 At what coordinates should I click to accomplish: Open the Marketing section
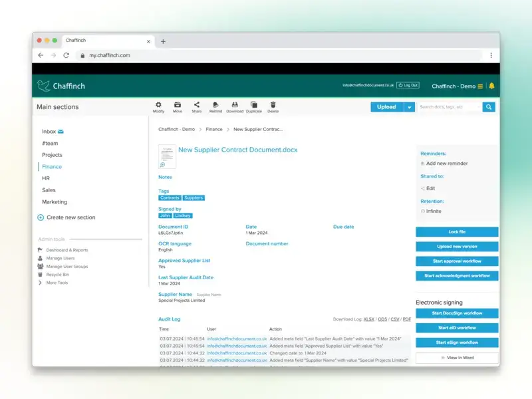coord(55,202)
